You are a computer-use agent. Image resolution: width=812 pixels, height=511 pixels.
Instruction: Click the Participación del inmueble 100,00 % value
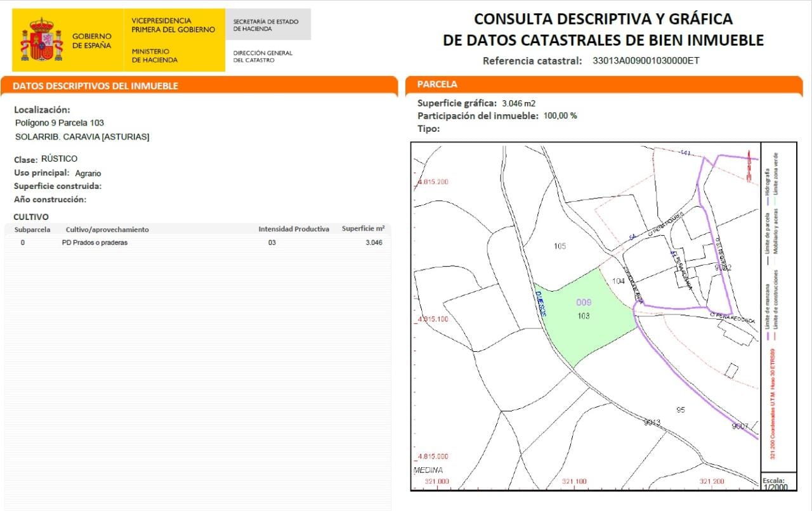560,116
